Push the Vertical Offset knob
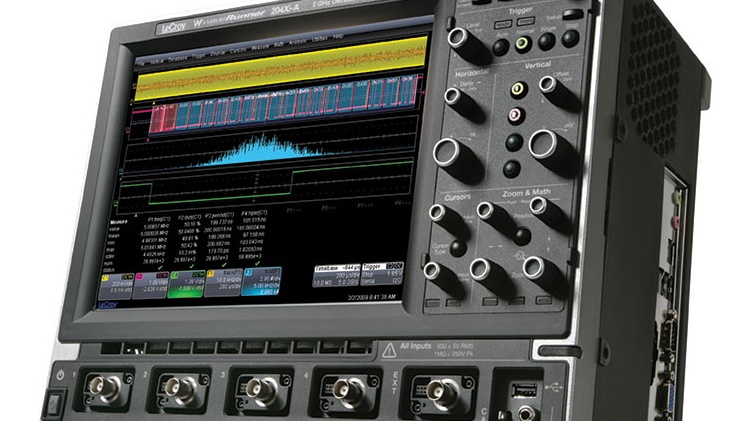The height and width of the screenshot is (421, 749). 548,85
